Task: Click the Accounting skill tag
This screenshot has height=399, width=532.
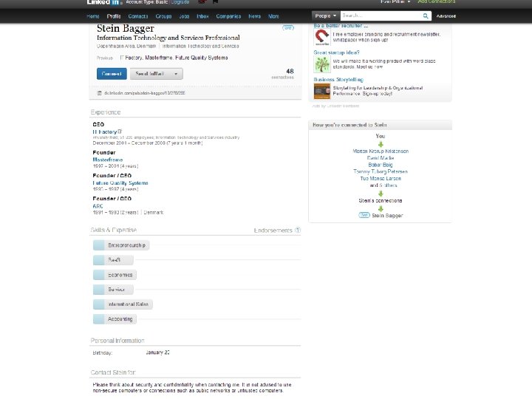Action: coord(115,319)
